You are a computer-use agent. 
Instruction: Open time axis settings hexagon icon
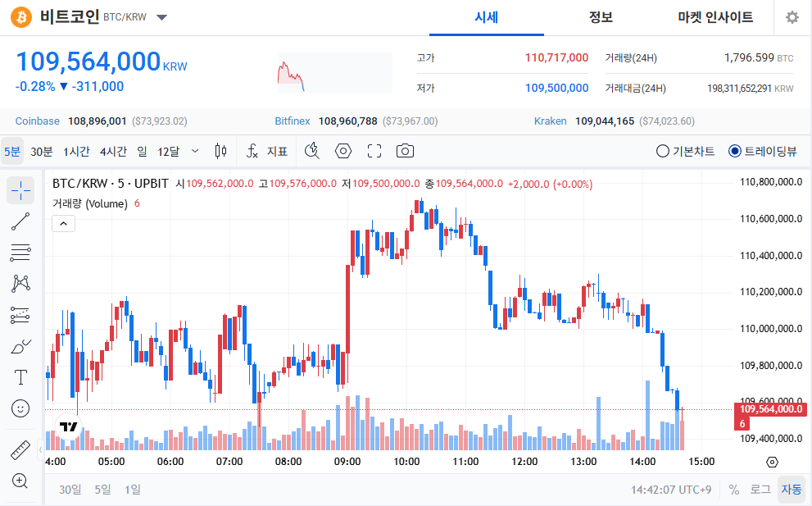(772, 462)
